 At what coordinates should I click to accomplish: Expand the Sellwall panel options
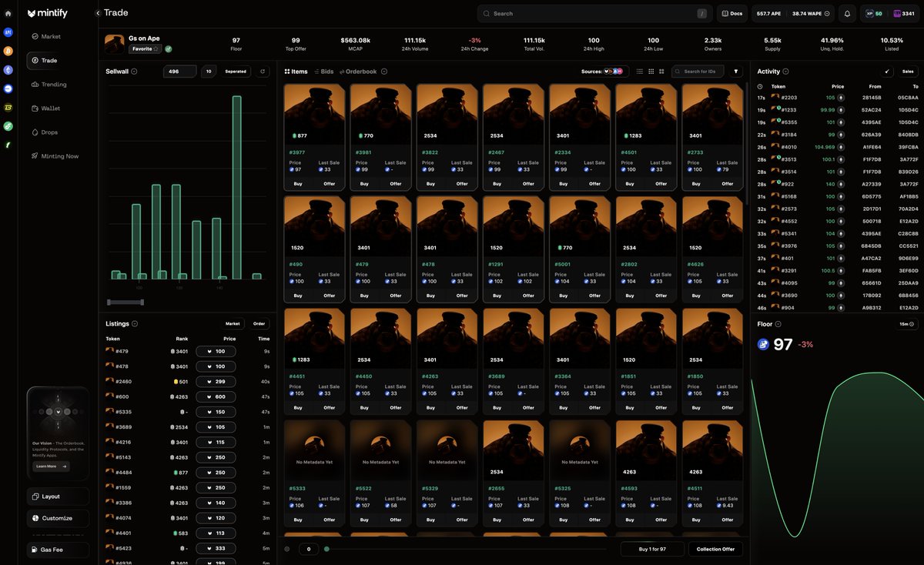135,72
